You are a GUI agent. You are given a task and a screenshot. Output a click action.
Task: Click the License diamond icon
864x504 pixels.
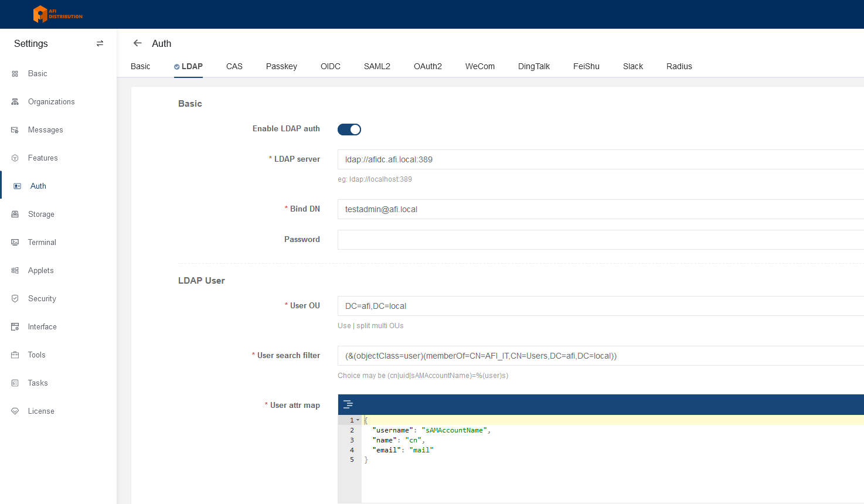[15, 411]
